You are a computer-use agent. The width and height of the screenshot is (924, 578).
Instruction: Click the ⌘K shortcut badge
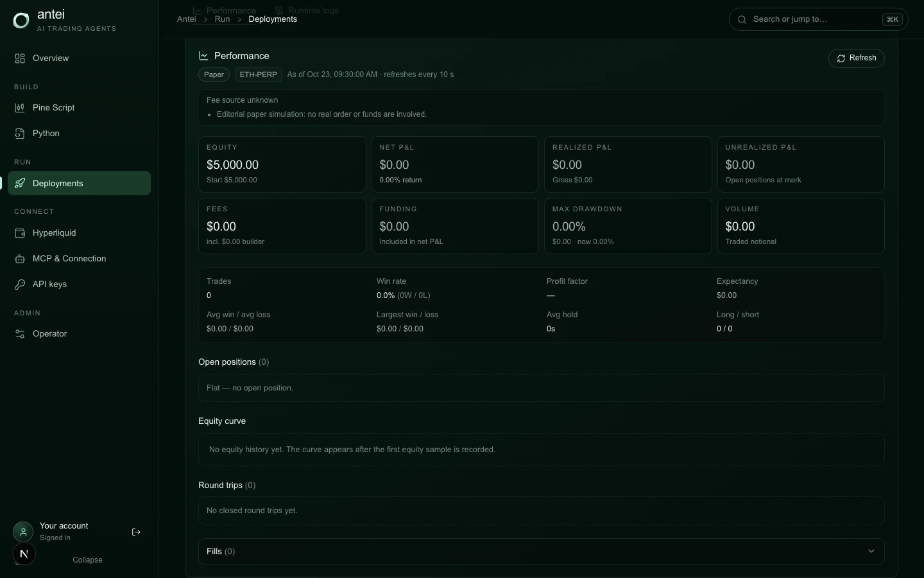click(x=893, y=19)
